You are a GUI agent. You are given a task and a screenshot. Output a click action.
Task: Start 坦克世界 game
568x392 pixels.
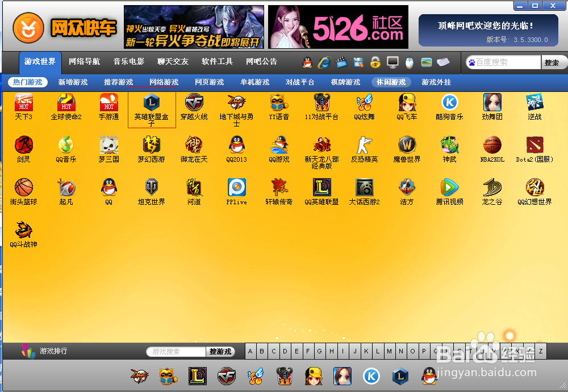(152, 192)
